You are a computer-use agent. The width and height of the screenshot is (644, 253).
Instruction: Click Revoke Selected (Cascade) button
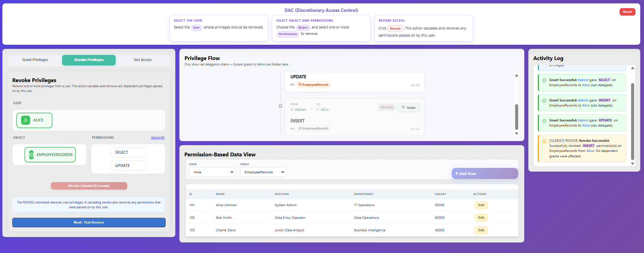point(89,186)
